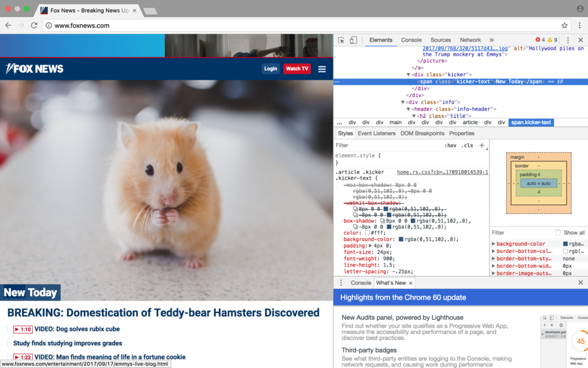Viewport: 588px width, 368px height.
Task: Open Console tab in the drawer
Action: pos(361,283)
